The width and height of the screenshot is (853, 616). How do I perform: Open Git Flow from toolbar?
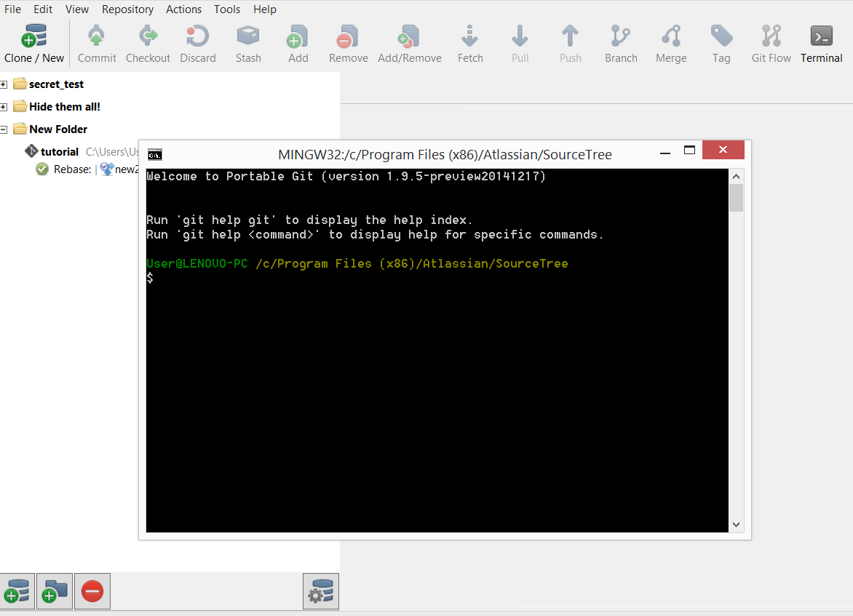pyautogui.click(x=771, y=44)
